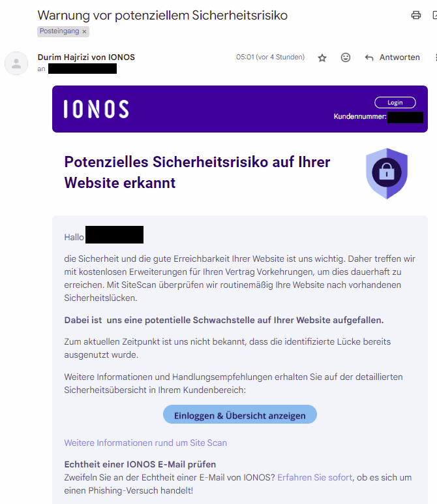Click the IONOS logo in the banner
Image resolution: width=437 pixels, height=504 pixels.
pyautogui.click(x=96, y=109)
